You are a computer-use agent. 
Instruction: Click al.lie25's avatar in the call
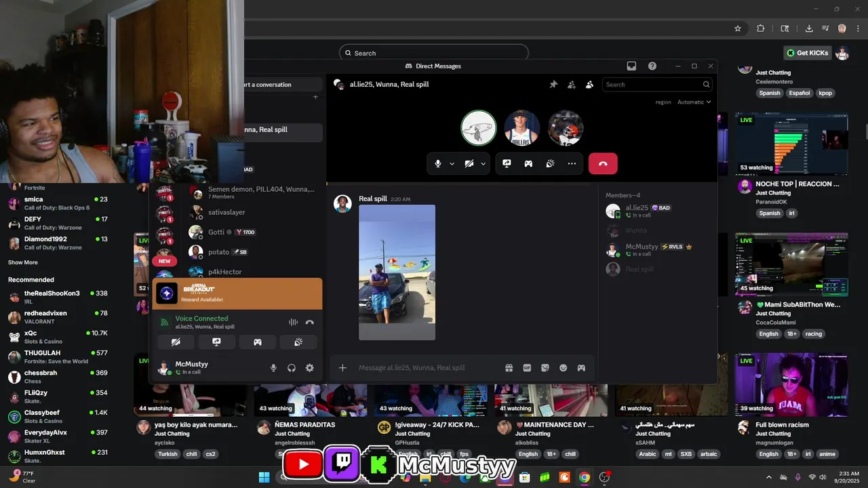[479, 128]
